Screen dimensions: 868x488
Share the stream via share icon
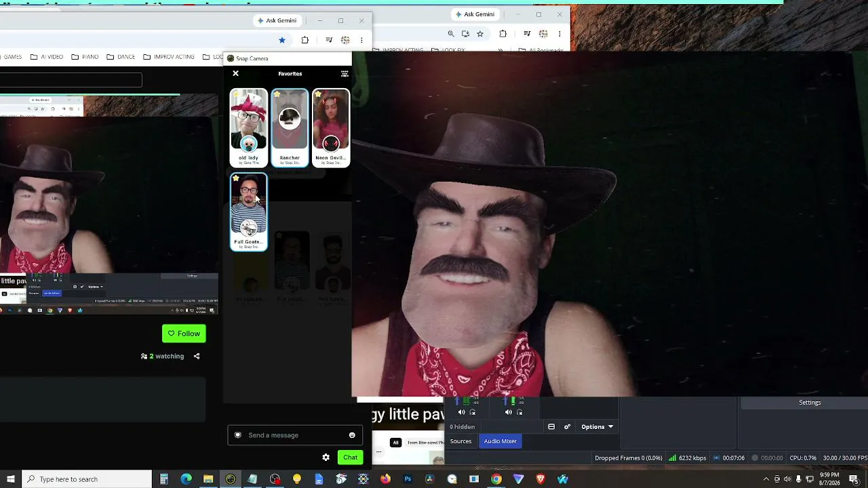pos(197,356)
